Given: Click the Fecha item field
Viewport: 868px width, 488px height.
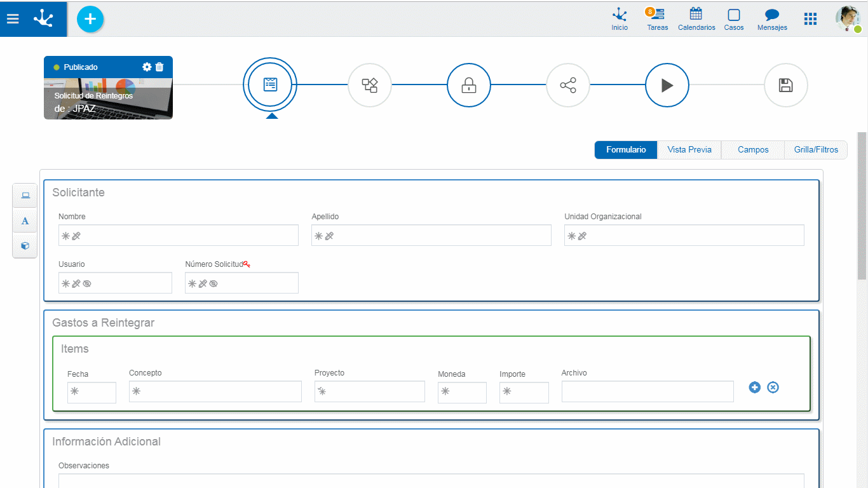Looking at the screenshot, I should (92, 392).
